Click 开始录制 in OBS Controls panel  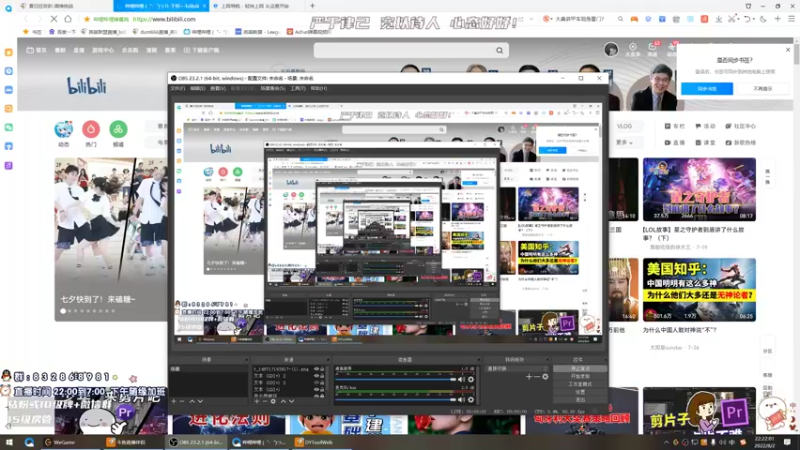click(580, 376)
